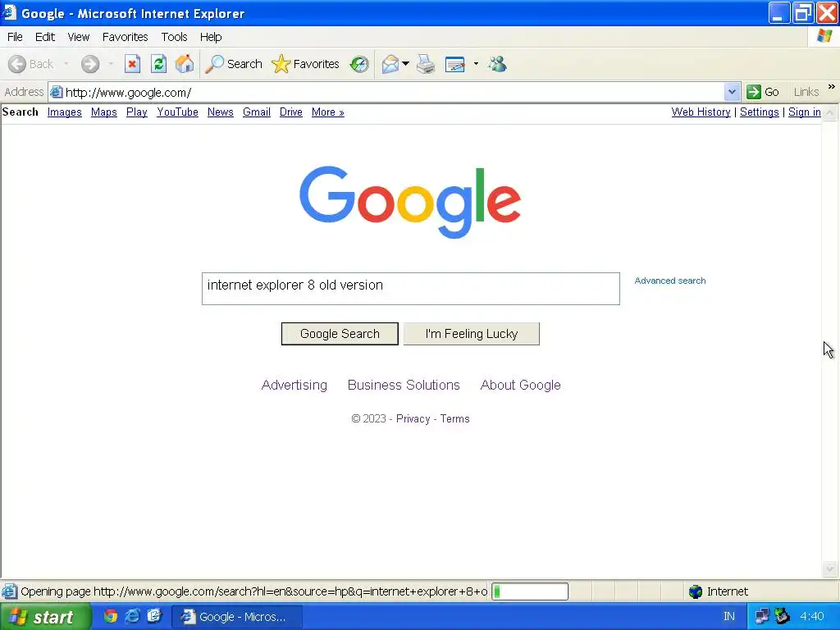Viewport: 840px width, 630px height.
Task: Expand the Links toolbar chevron
Action: [832, 87]
